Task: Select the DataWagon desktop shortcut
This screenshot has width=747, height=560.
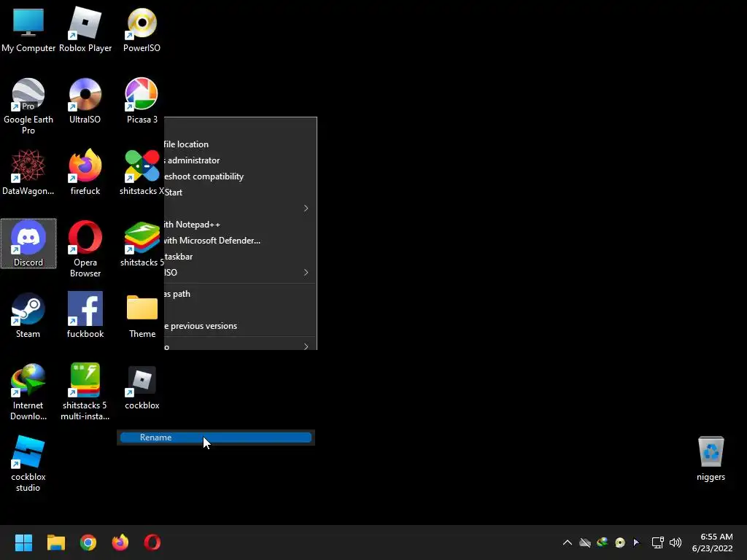Action: pyautogui.click(x=28, y=172)
